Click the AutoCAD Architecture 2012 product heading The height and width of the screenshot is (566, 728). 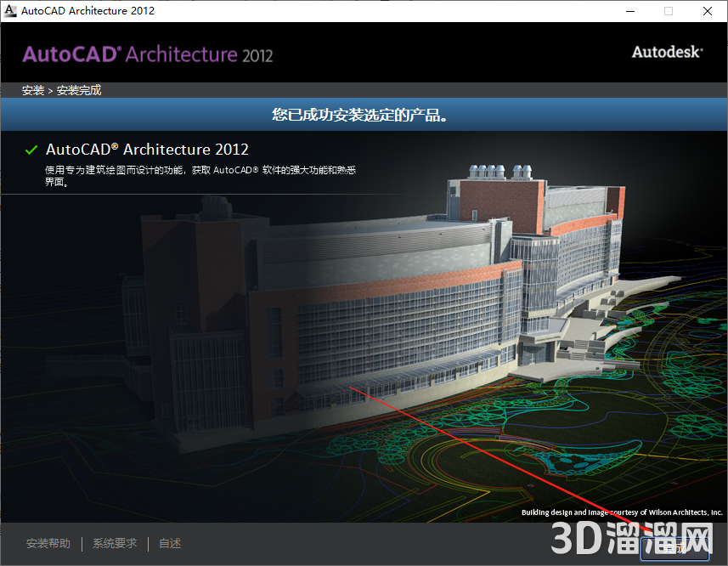[147, 149]
